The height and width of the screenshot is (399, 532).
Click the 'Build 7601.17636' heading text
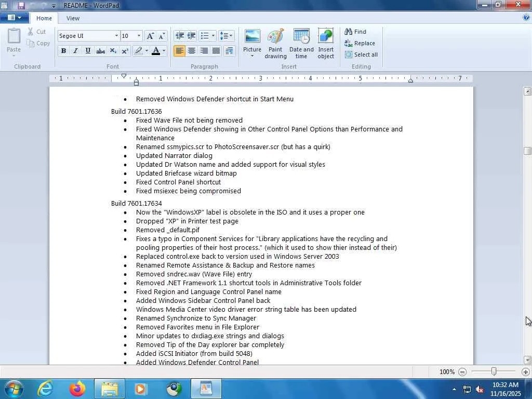pos(137,111)
